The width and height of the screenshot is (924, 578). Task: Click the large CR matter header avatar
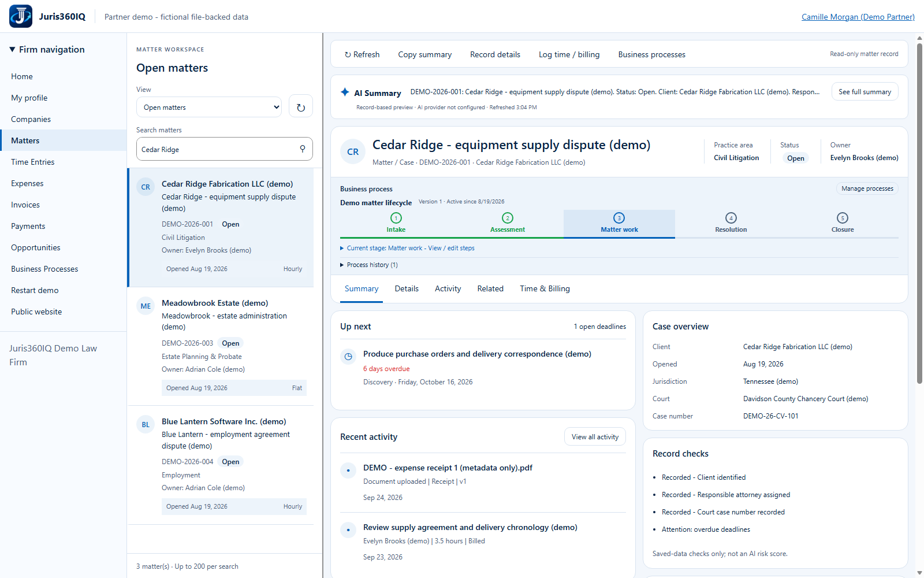(353, 151)
